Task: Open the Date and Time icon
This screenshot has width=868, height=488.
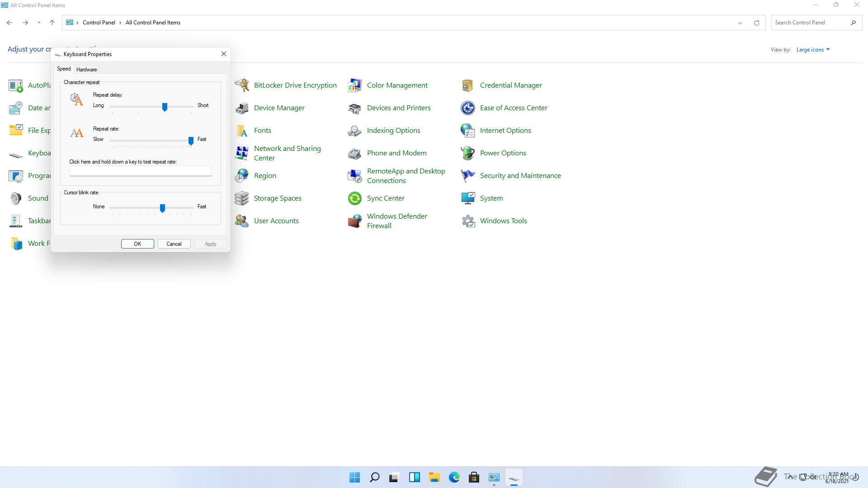Action: pos(16,108)
